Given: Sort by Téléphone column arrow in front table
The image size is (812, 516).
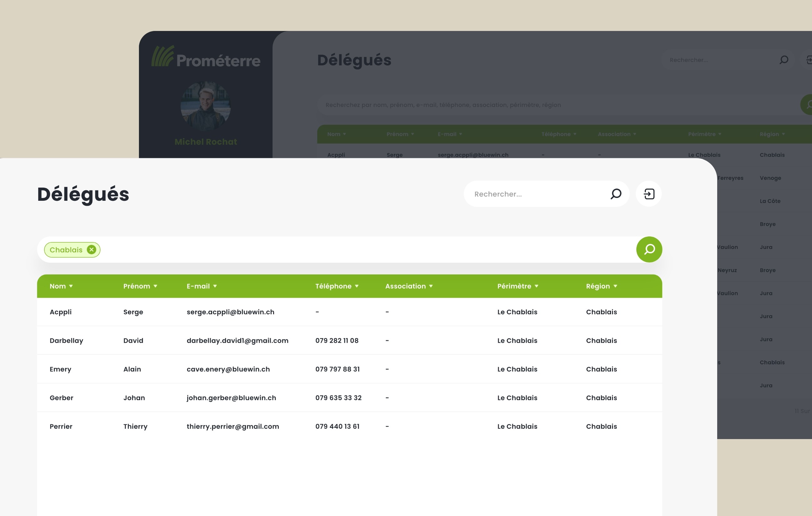Looking at the screenshot, I should [357, 286].
